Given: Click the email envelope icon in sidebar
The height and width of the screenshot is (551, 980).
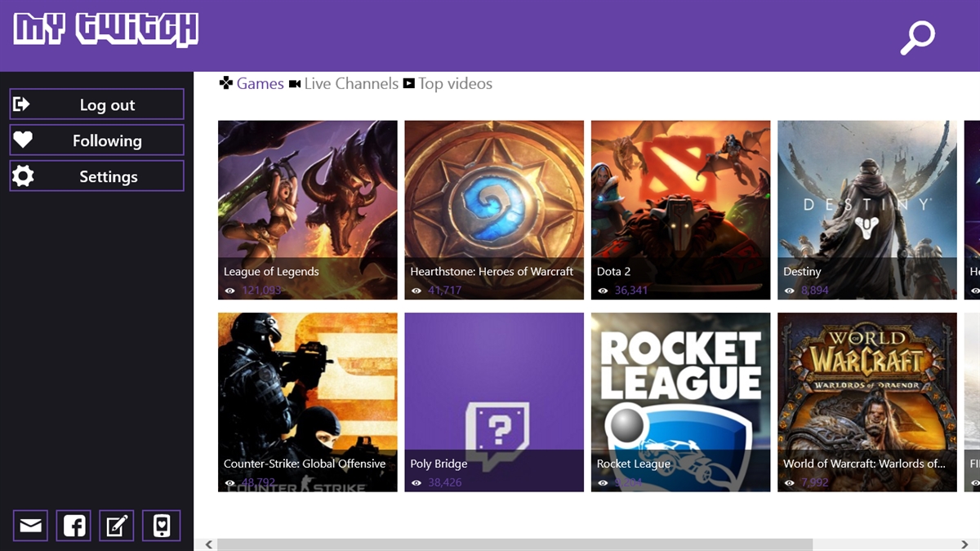Looking at the screenshot, I should click(30, 526).
